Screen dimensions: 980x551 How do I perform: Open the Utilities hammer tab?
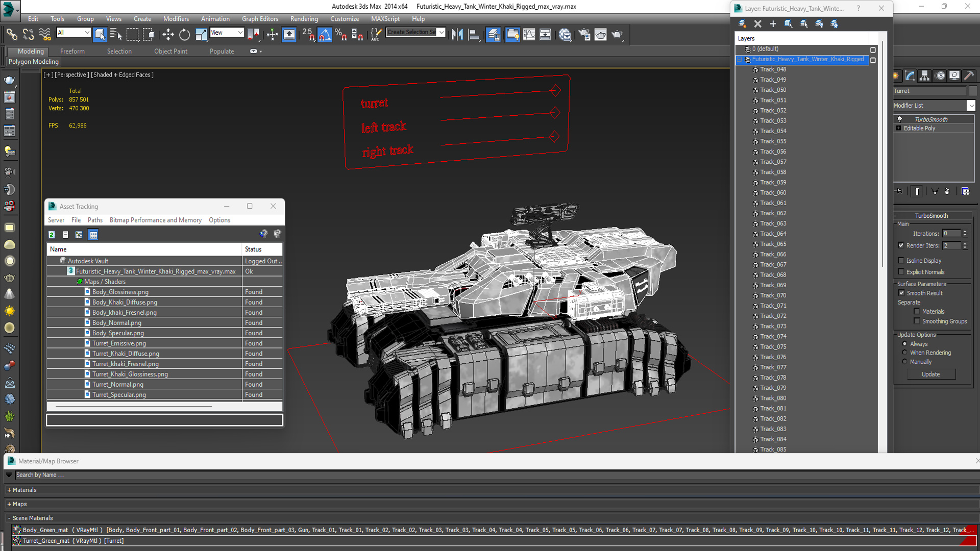tap(969, 76)
